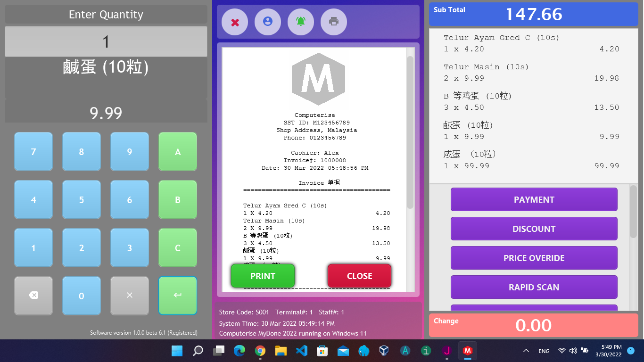Tap keypad digit 4

click(x=33, y=200)
